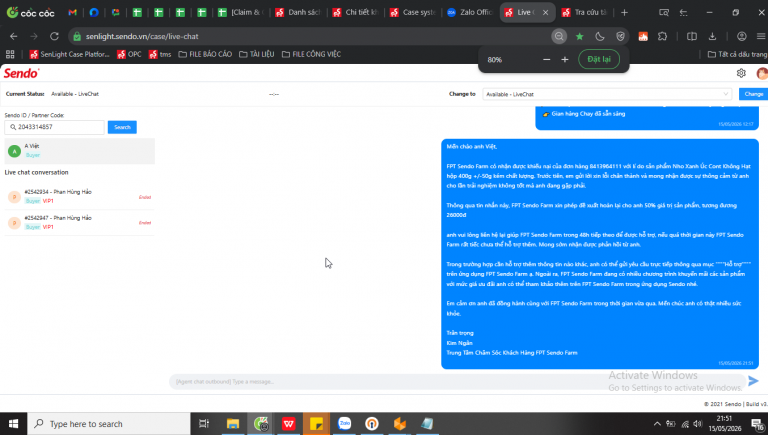Screen dimensions: 768x435
Task: Click the blue Change button
Action: click(x=753, y=94)
